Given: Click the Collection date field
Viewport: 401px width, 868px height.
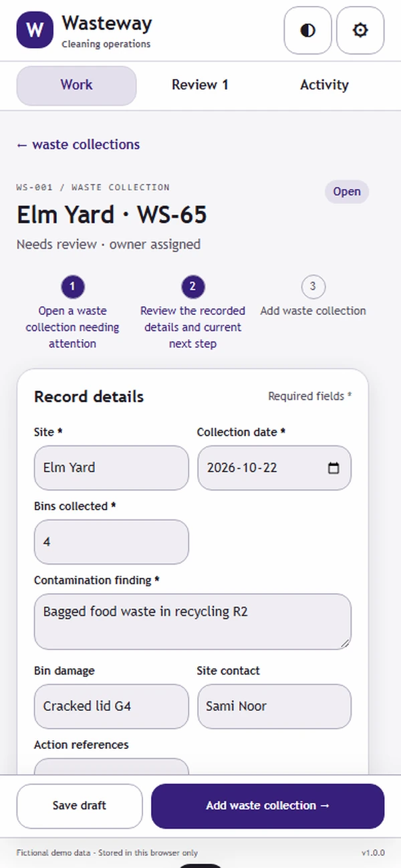Looking at the screenshot, I should coord(274,468).
